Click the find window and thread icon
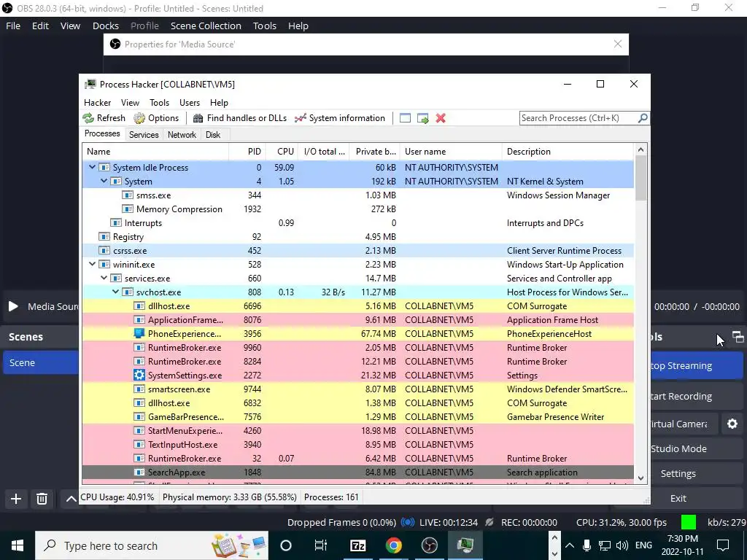 tap(422, 118)
